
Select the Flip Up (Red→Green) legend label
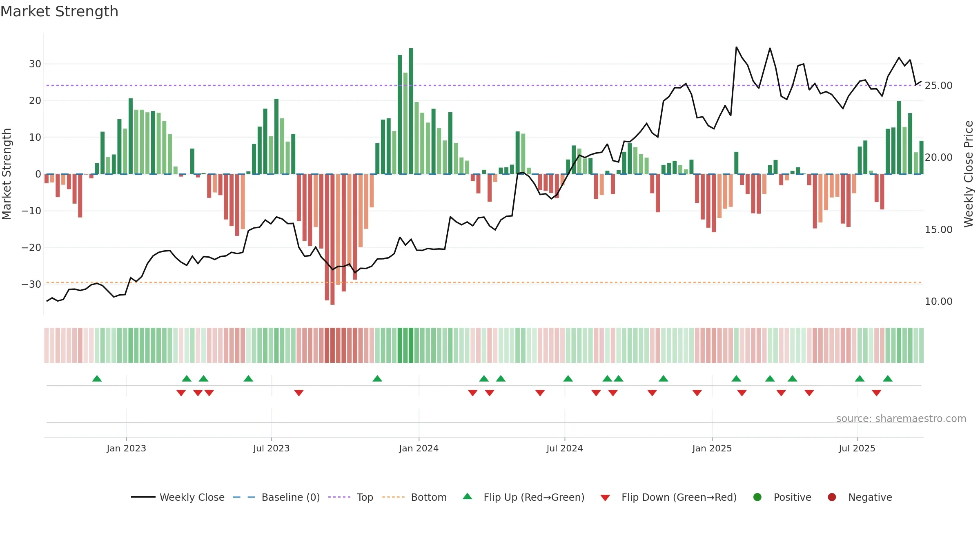coord(534,498)
